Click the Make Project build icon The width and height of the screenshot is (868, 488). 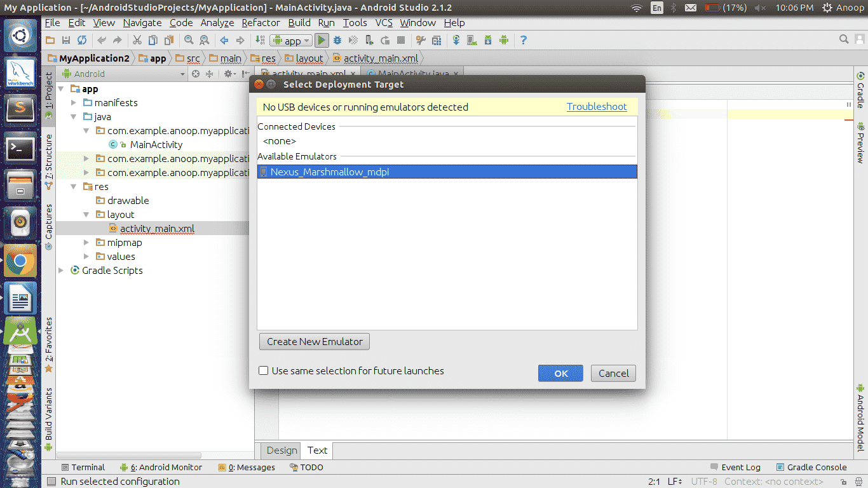click(x=260, y=40)
